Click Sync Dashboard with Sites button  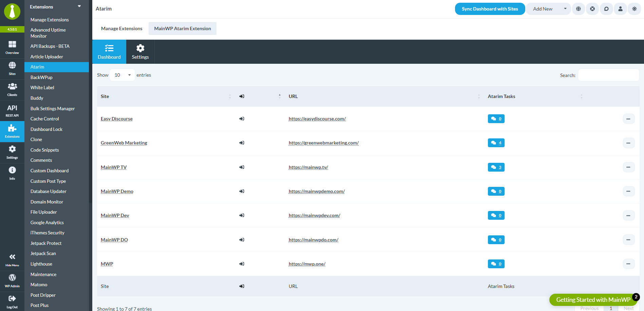tap(490, 9)
